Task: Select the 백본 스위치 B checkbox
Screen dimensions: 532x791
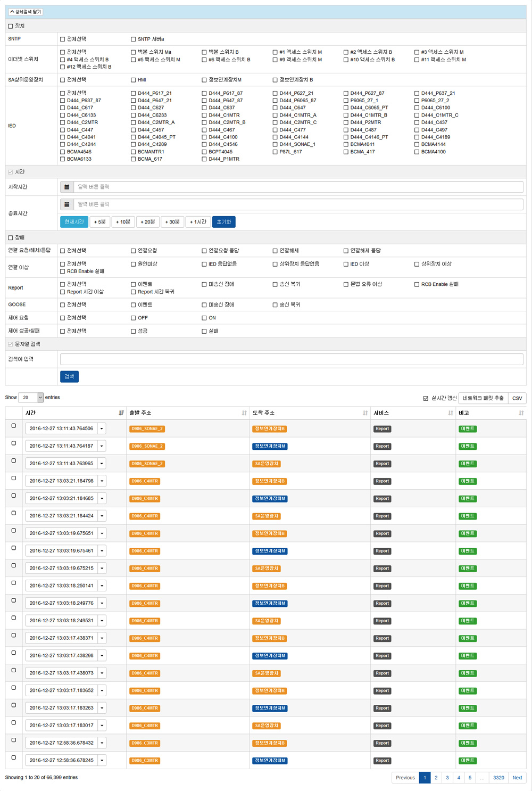Action: [204, 52]
